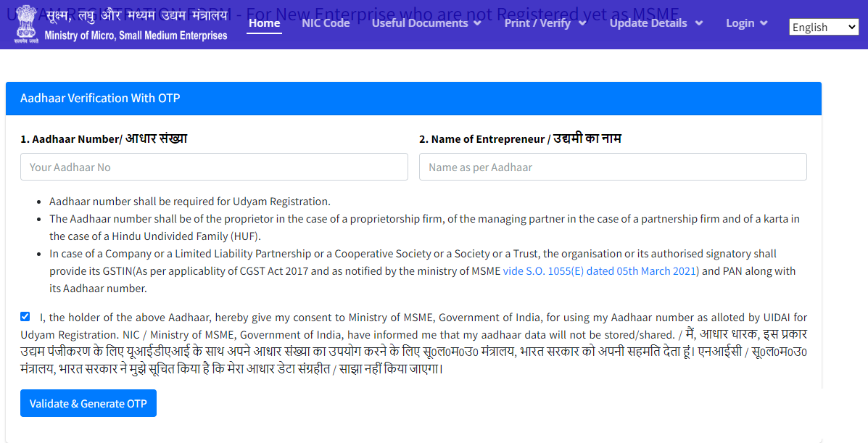Click the national emblem logo in header
This screenshot has width=868, height=443.
point(26,24)
